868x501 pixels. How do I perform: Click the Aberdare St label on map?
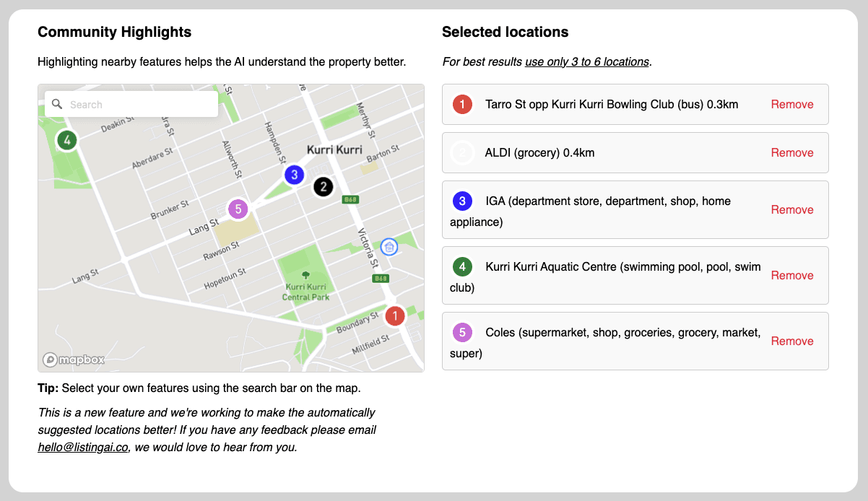[x=152, y=159]
